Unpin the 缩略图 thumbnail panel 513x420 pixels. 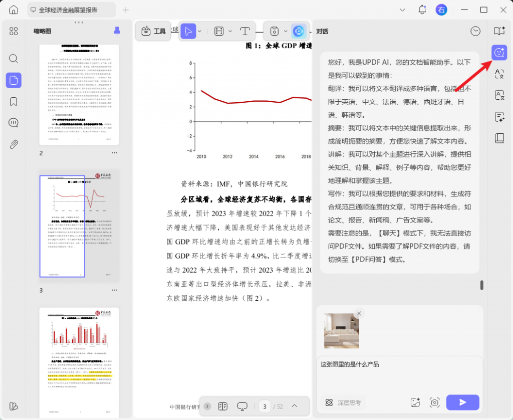117,31
